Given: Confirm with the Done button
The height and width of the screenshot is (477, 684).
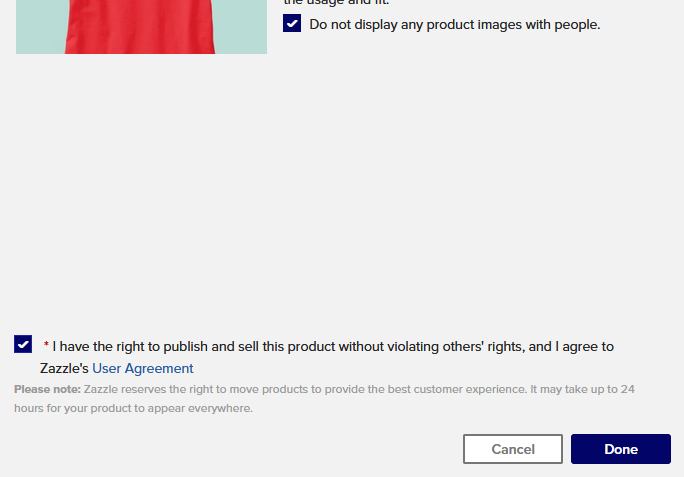Looking at the screenshot, I should click(x=621, y=449).
